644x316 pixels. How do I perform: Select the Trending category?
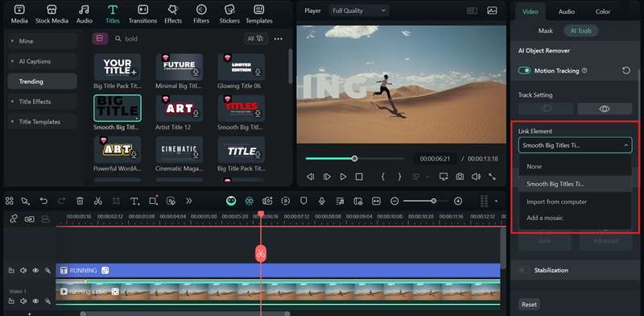click(43, 81)
